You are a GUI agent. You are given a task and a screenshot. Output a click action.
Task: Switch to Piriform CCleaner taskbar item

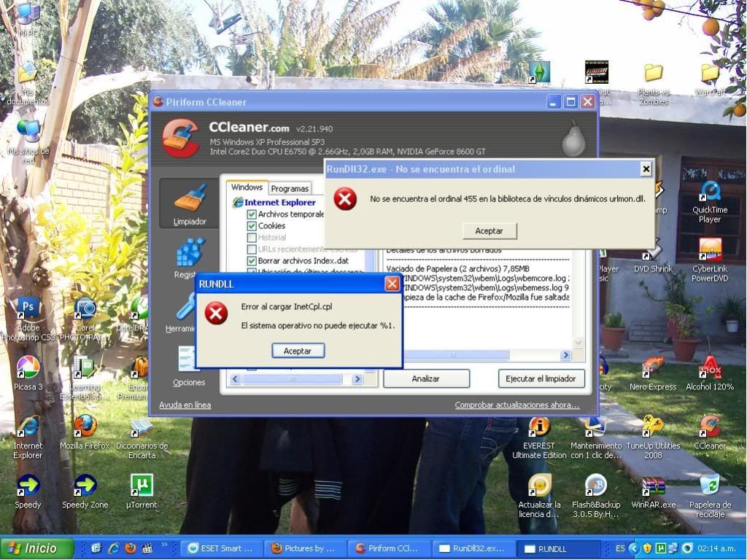click(x=388, y=548)
